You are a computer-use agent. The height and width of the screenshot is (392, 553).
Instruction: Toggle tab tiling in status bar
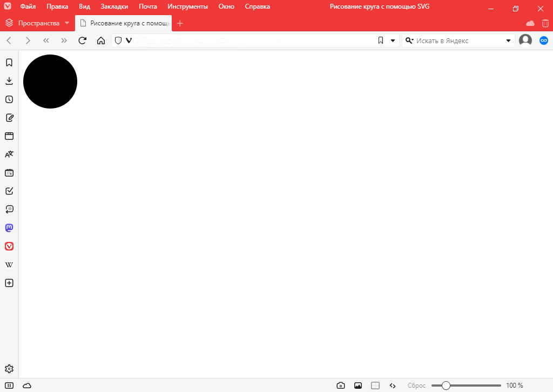(375, 386)
